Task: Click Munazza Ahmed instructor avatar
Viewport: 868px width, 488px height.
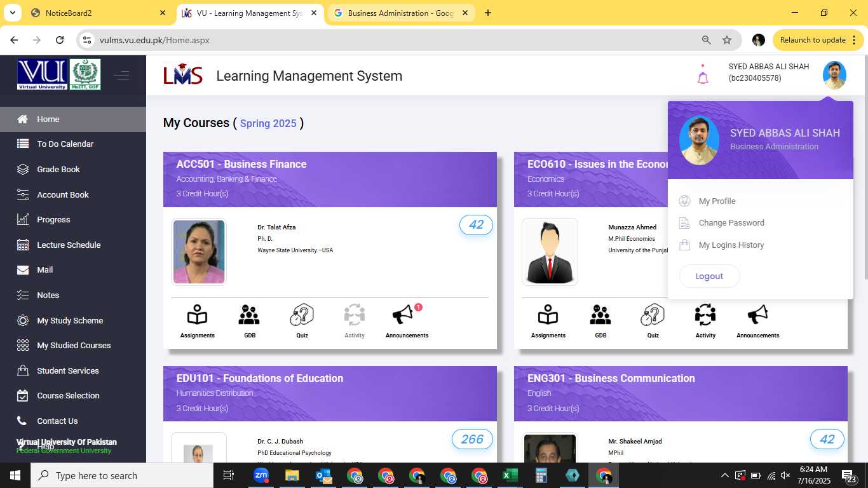Action: [x=550, y=252]
